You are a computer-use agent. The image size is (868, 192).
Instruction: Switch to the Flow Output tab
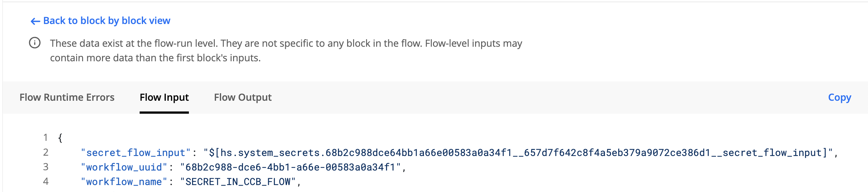[243, 97]
